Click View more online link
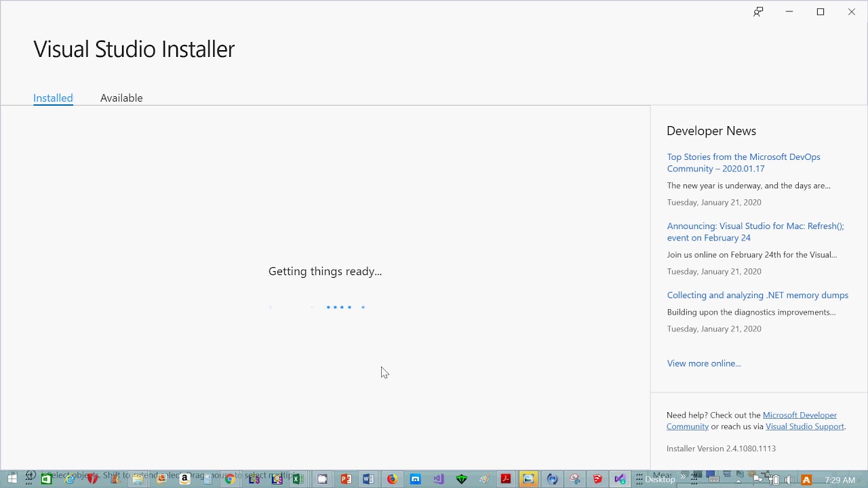 pyautogui.click(x=704, y=363)
